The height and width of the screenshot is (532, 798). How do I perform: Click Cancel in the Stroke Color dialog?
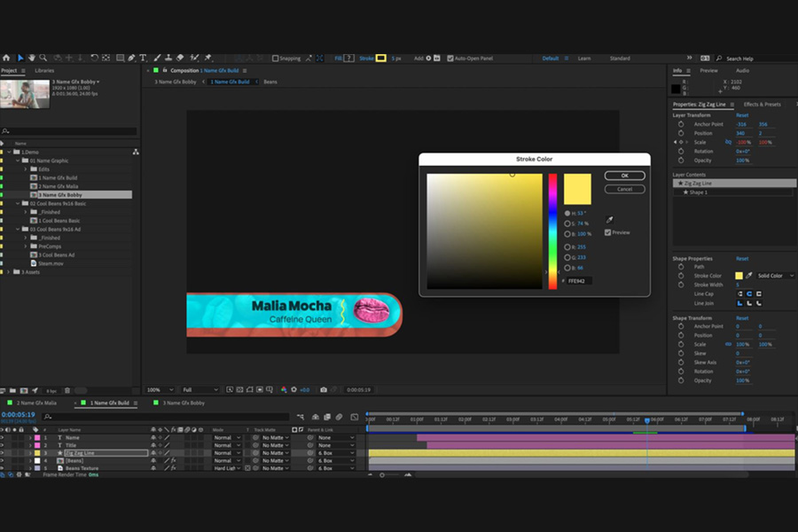point(623,188)
